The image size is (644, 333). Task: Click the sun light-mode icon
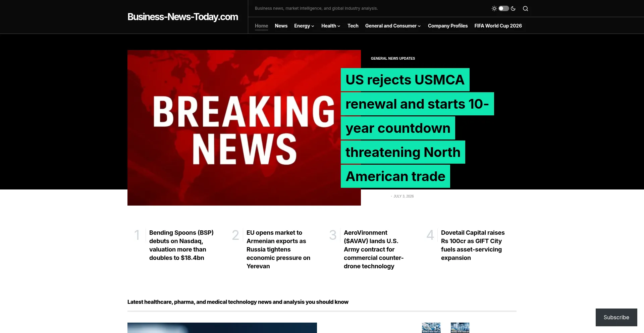(x=494, y=8)
